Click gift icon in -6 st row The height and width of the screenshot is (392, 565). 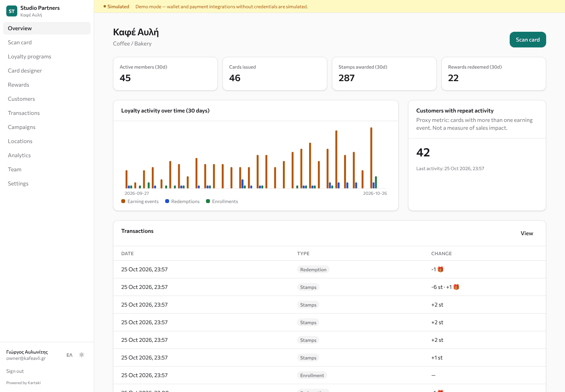pyautogui.click(x=456, y=287)
